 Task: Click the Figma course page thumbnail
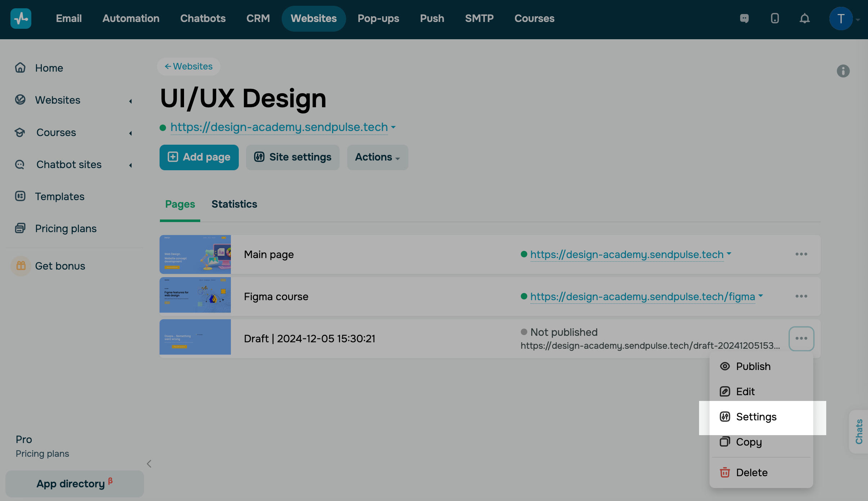pos(195,295)
